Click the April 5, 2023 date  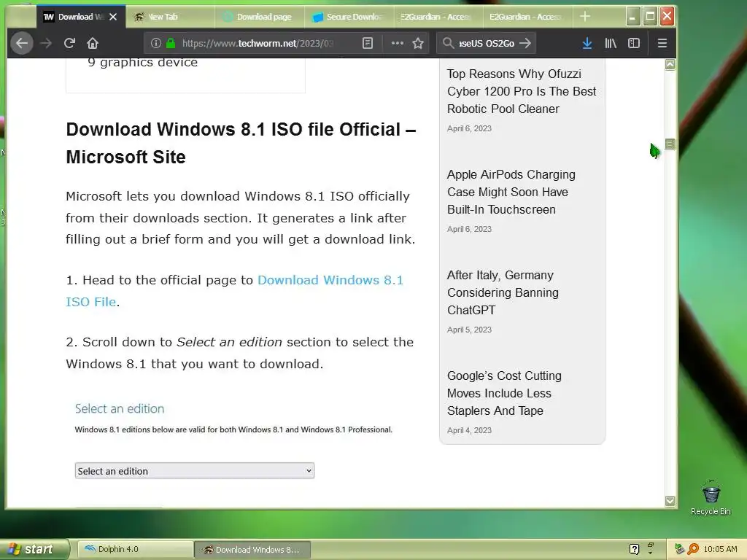(x=469, y=330)
